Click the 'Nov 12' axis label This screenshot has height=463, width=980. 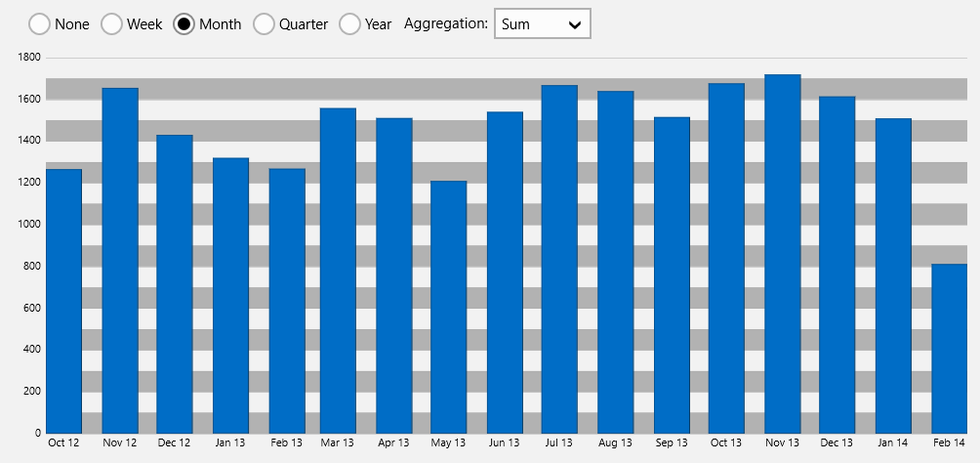(x=120, y=443)
